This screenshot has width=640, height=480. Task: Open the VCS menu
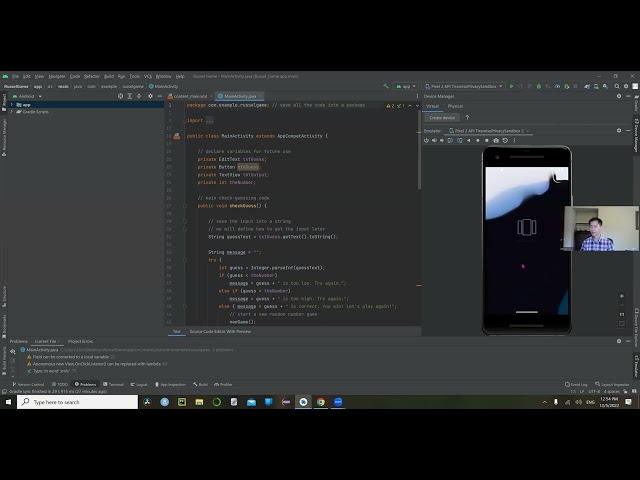pyautogui.click(x=148, y=76)
